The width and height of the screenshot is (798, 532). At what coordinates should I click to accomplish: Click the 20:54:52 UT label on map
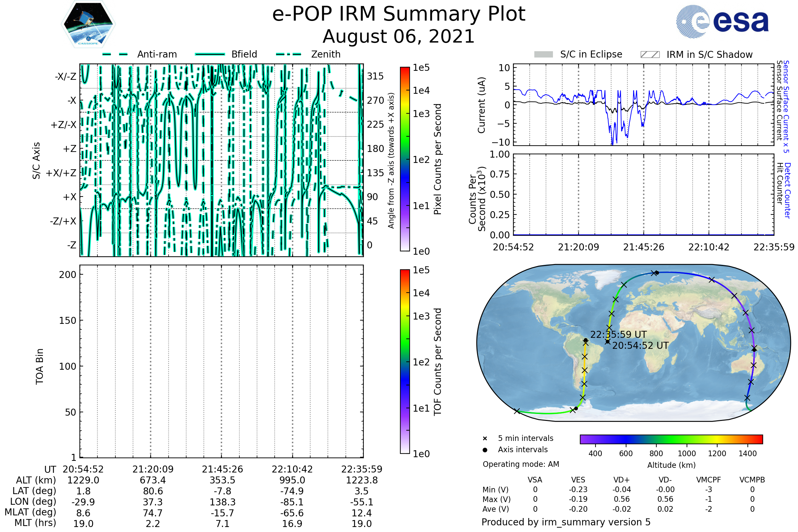tap(640, 346)
